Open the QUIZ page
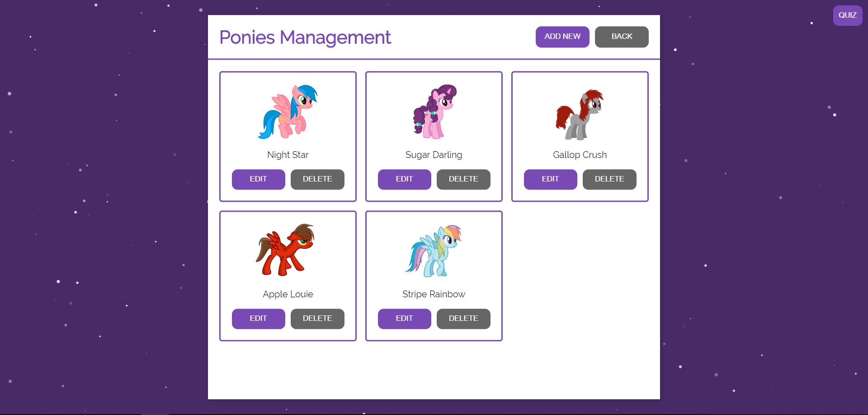The image size is (868, 415). click(x=848, y=15)
